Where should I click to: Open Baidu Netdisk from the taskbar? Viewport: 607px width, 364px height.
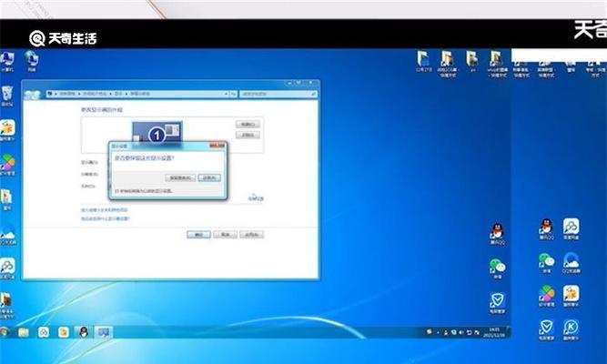tap(44, 332)
